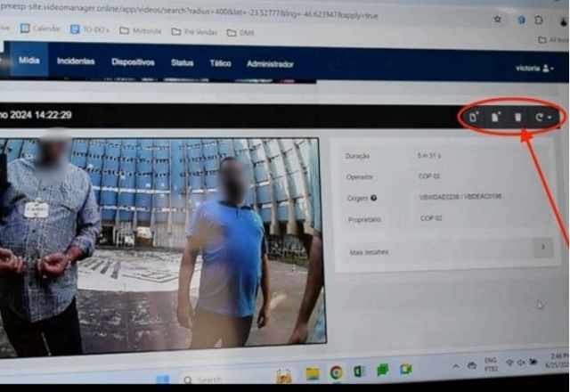
Task: Show hidden system tray icons chevron
Action: pos(455,366)
